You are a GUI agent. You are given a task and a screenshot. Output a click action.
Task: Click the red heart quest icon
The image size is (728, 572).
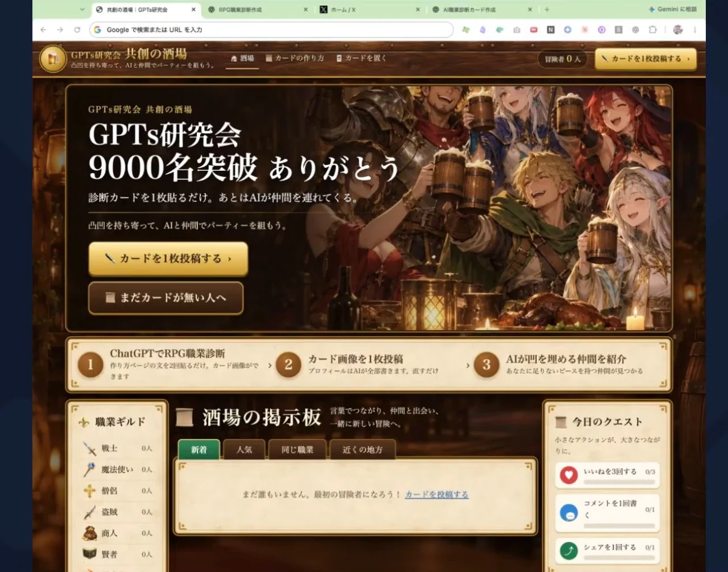pos(569,475)
